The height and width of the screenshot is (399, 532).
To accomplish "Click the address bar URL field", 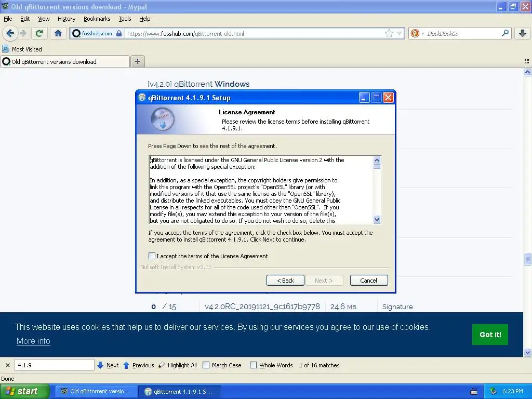I will coord(255,34).
